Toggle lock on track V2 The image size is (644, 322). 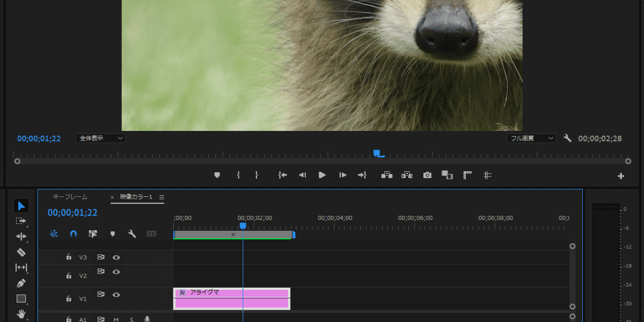pos(69,275)
